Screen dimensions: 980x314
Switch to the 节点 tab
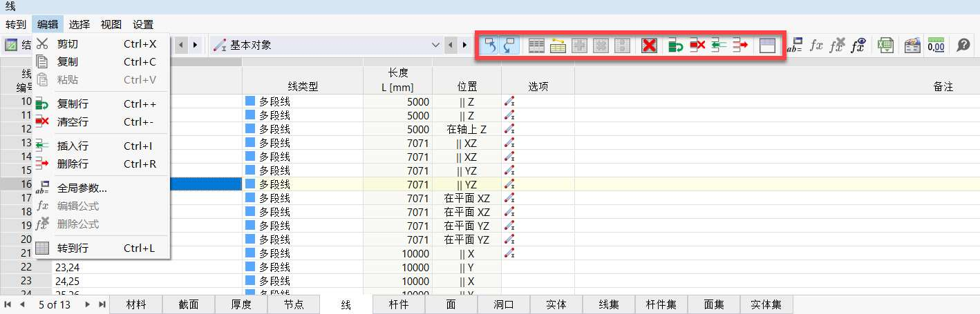(294, 304)
